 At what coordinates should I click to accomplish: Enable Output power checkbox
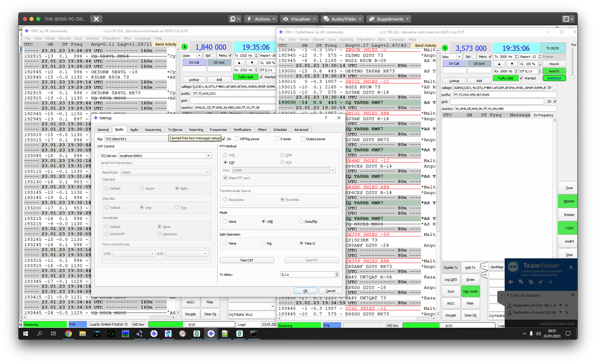coord(303,139)
